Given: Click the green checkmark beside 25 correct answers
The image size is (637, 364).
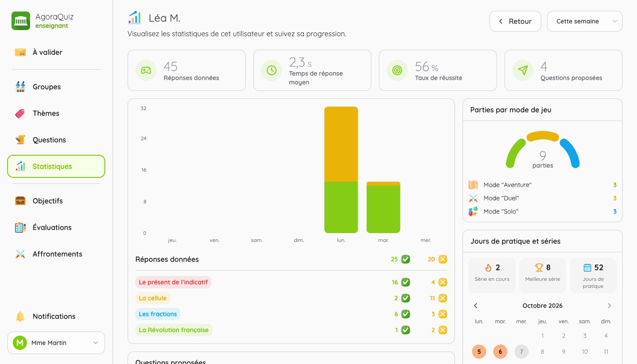Looking at the screenshot, I should (406, 259).
